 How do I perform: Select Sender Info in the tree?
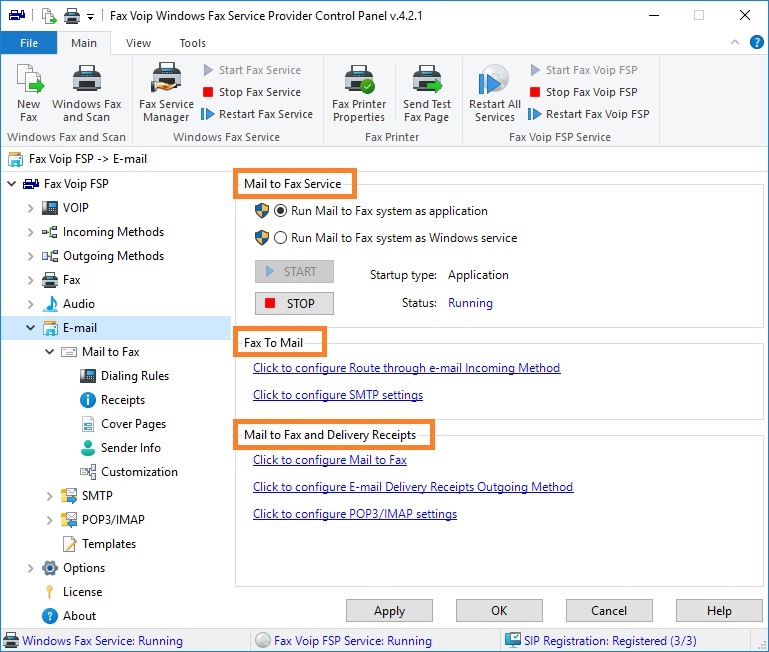point(130,448)
